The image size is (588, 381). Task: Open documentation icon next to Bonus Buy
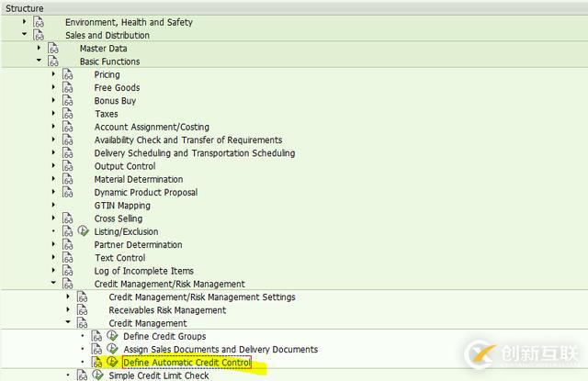point(67,101)
